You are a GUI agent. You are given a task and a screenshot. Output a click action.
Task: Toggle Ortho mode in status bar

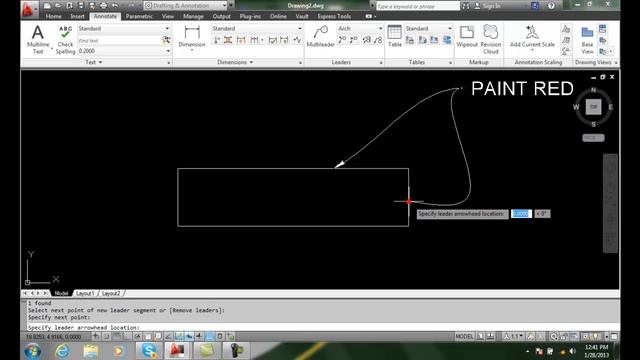[127, 337]
